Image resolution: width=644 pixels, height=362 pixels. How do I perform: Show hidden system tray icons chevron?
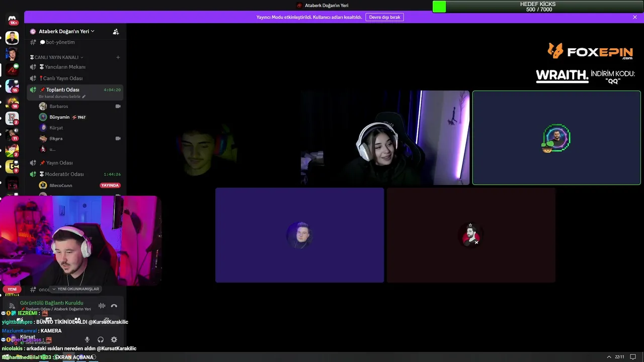tap(609, 357)
